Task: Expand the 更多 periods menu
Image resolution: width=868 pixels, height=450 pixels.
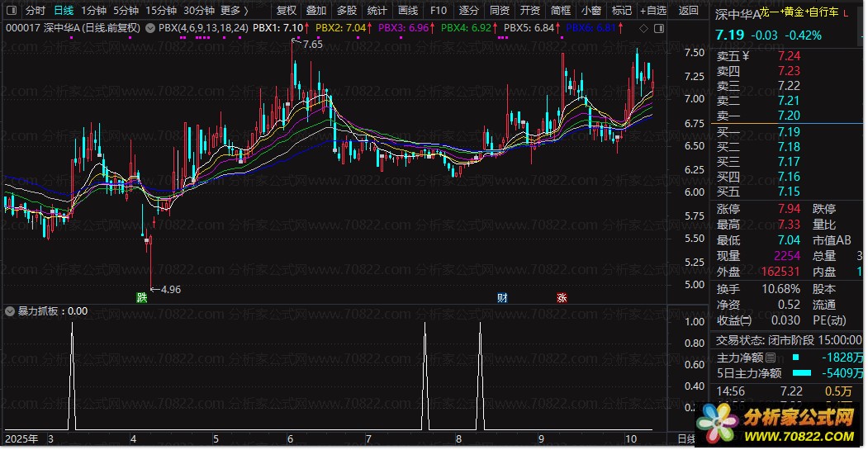Action: [235, 11]
